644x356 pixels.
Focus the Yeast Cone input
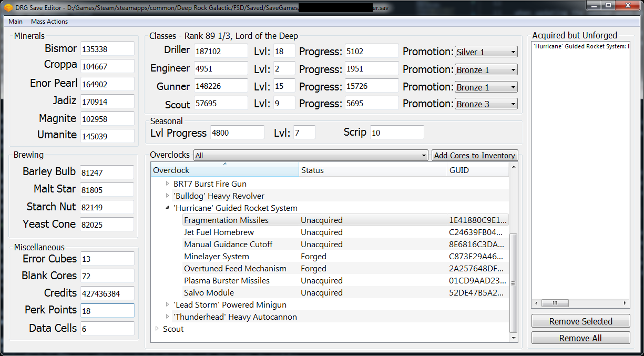coord(107,225)
